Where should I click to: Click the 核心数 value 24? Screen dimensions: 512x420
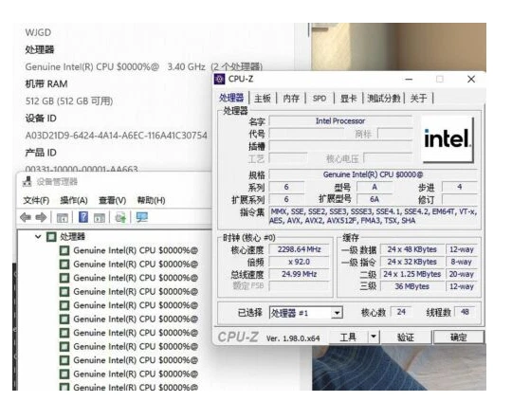tap(401, 312)
